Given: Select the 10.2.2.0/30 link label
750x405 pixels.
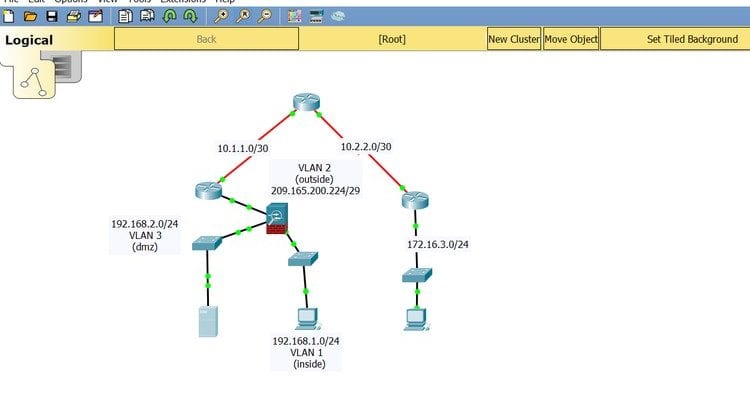Looking at the screenshot, I should [366, 147].
